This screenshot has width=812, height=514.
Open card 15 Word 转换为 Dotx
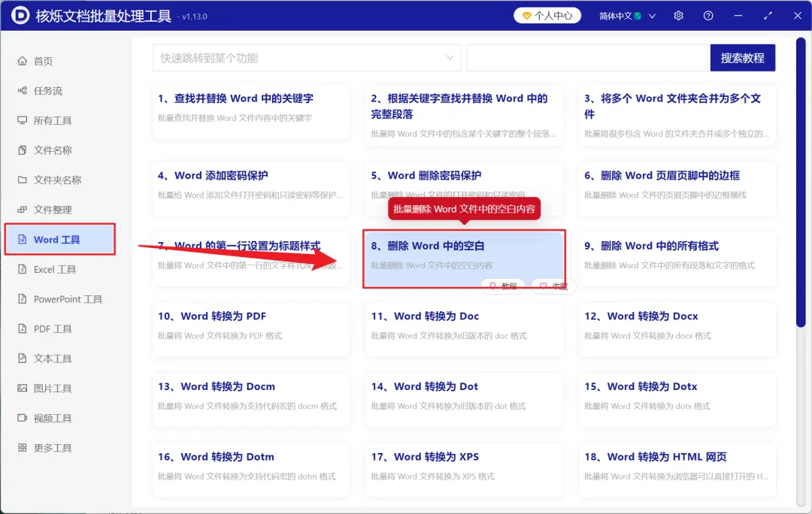[x=677, y=400]
